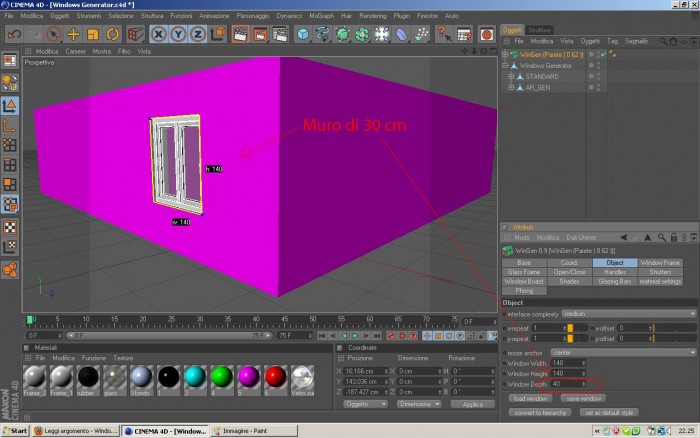The width and height of the screenshot is (700, 438).
Task: Click the Window Depth value field
Action: coord(568,384)
